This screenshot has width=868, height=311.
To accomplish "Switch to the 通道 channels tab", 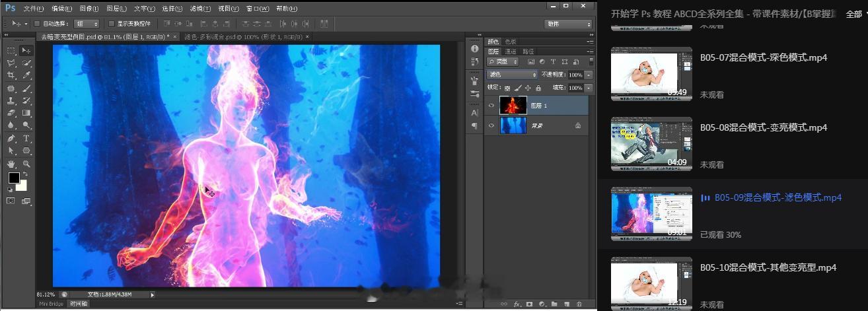I will [511, 52].
